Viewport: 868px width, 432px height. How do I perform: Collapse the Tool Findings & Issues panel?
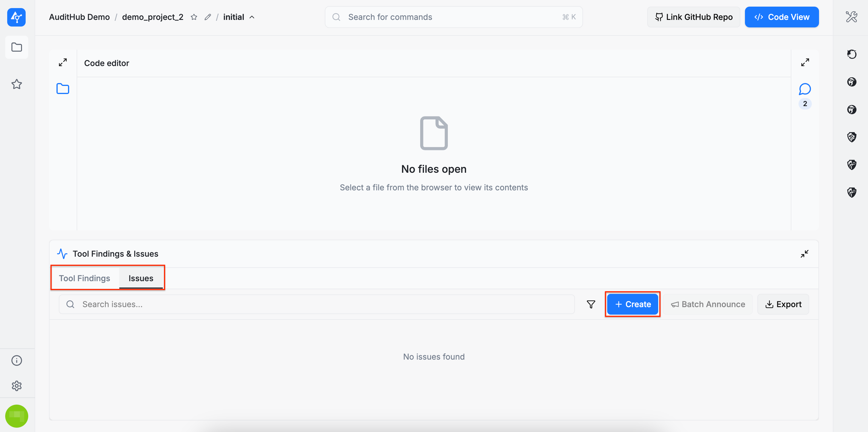click(804, 253)
